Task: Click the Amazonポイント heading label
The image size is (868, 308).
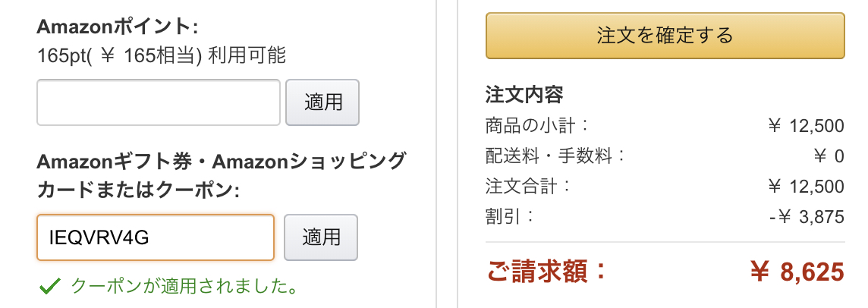Action: [117, 27]
